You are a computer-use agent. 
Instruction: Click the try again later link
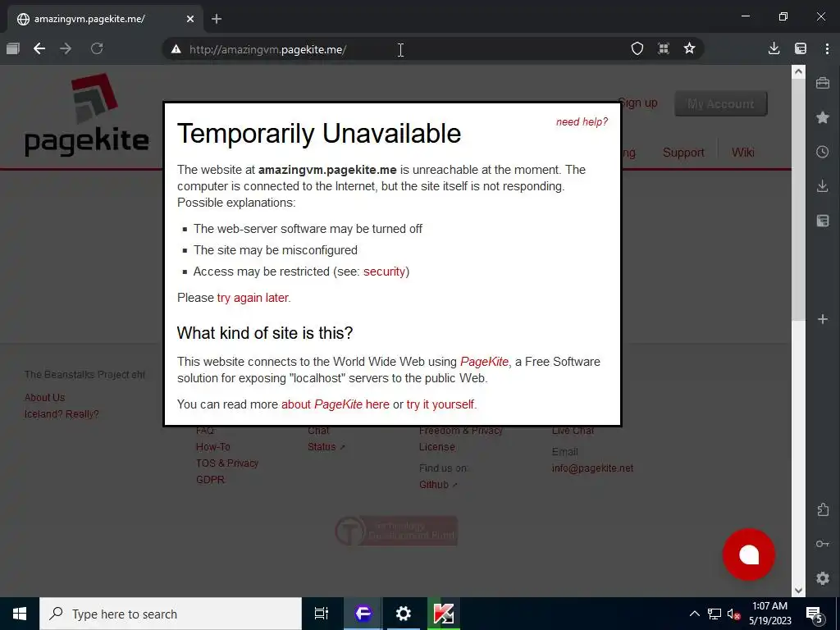253,298
